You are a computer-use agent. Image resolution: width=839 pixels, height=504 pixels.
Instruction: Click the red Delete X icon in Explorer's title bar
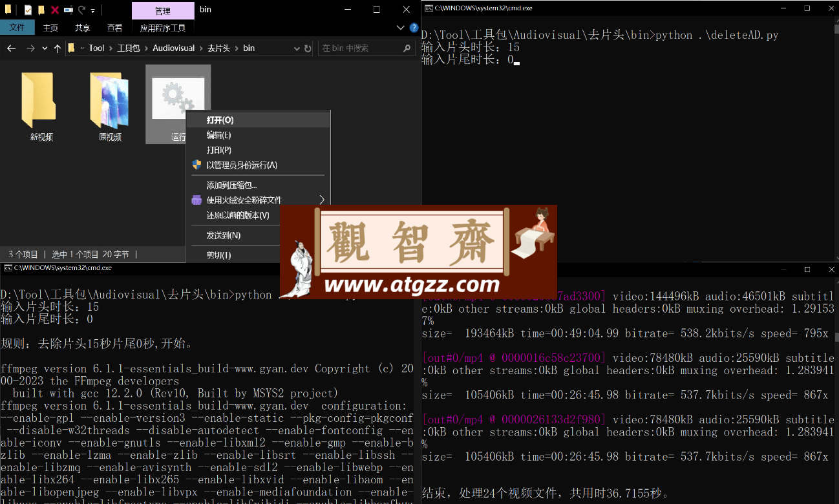pos(55,10)
